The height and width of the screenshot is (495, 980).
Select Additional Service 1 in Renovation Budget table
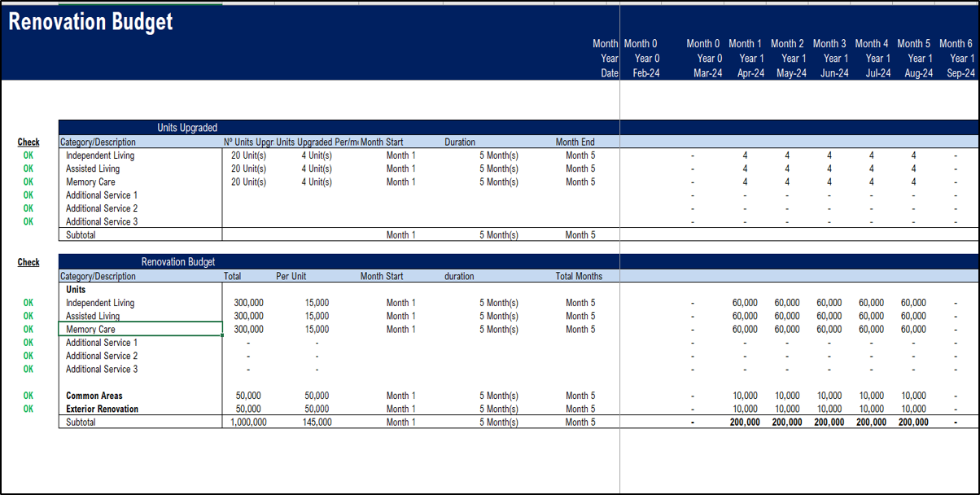[x=102, y=343]
